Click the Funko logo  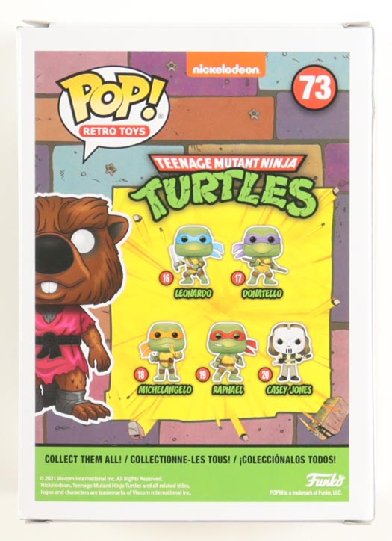(x=325, y=480)
